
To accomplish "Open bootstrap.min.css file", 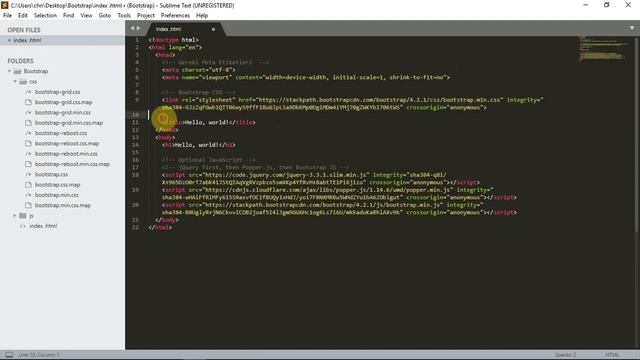I will (57, 195).
